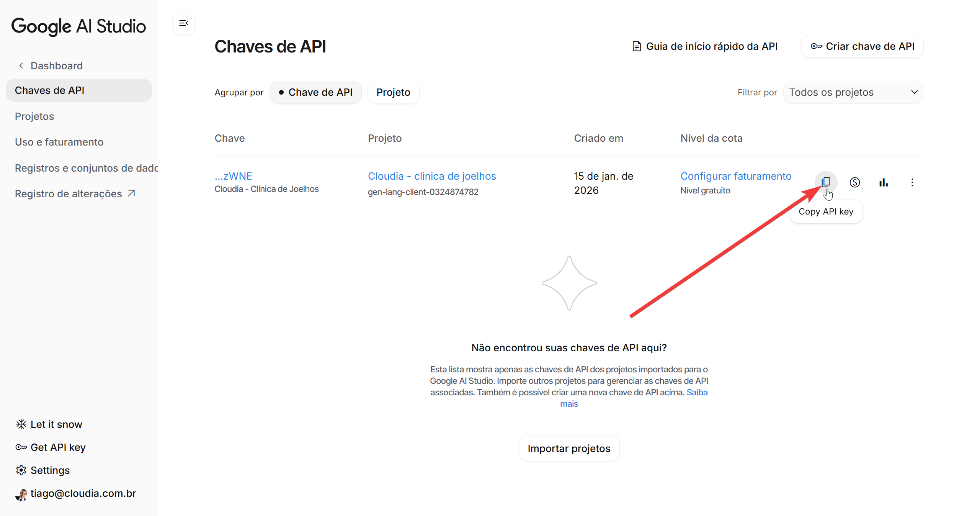980x516 pixels.
Task: Click the Chaves de API page heading
Action: pos(270,46)
